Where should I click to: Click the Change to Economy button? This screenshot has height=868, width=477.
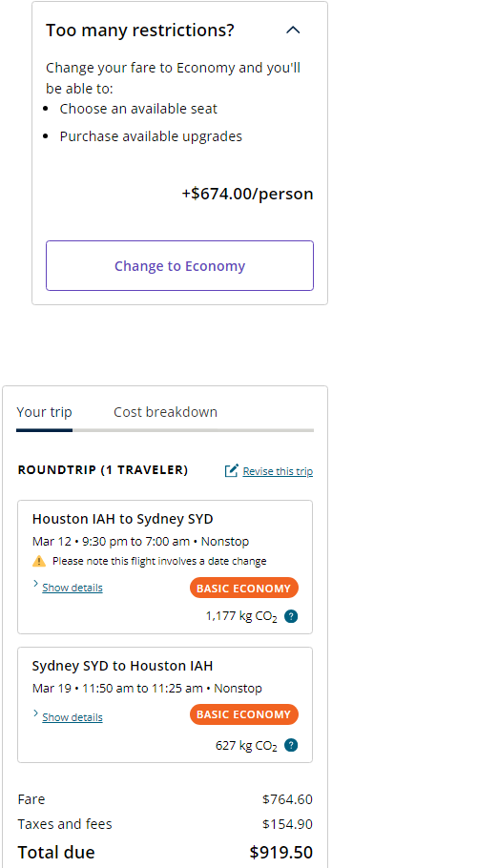[180, 266]
